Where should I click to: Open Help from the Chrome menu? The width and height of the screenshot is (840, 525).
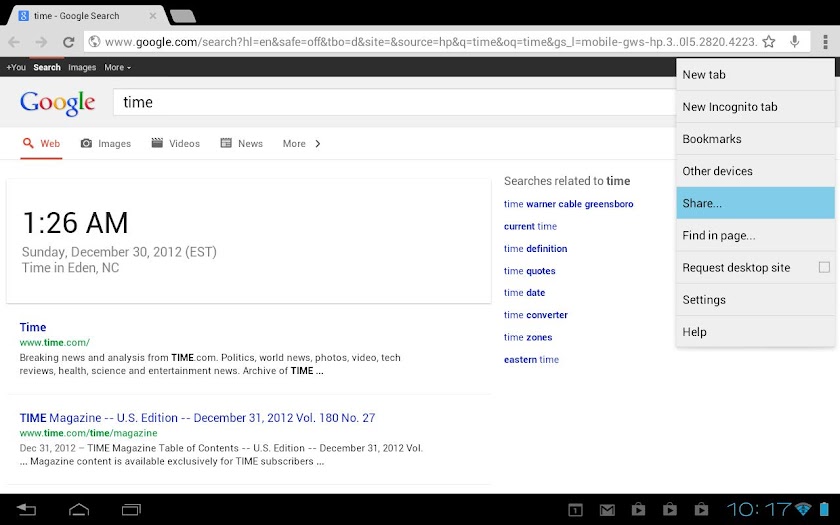click(x=755, y=332)
